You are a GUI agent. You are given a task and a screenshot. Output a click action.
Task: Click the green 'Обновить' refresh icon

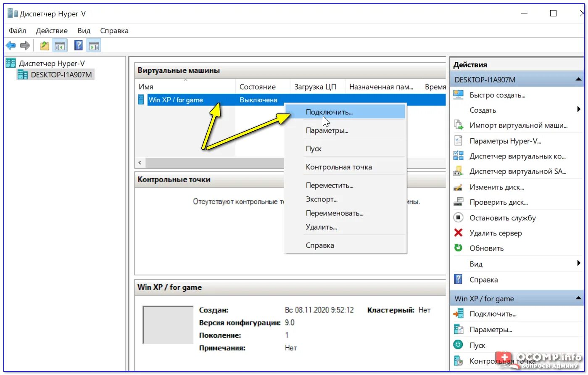458,248
